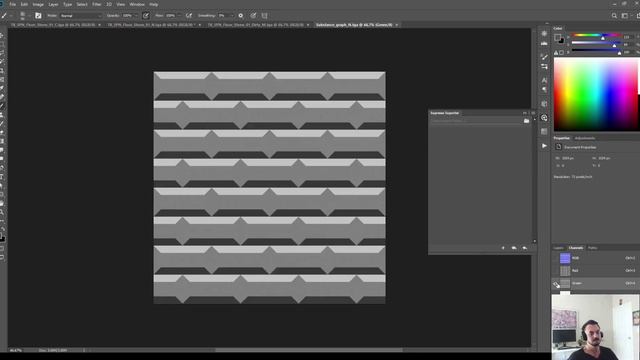Click the leftmost icon at the bottom of Expresso Exporter
The width and height of the screenshot is (640, 360).
tap(503, 248)
